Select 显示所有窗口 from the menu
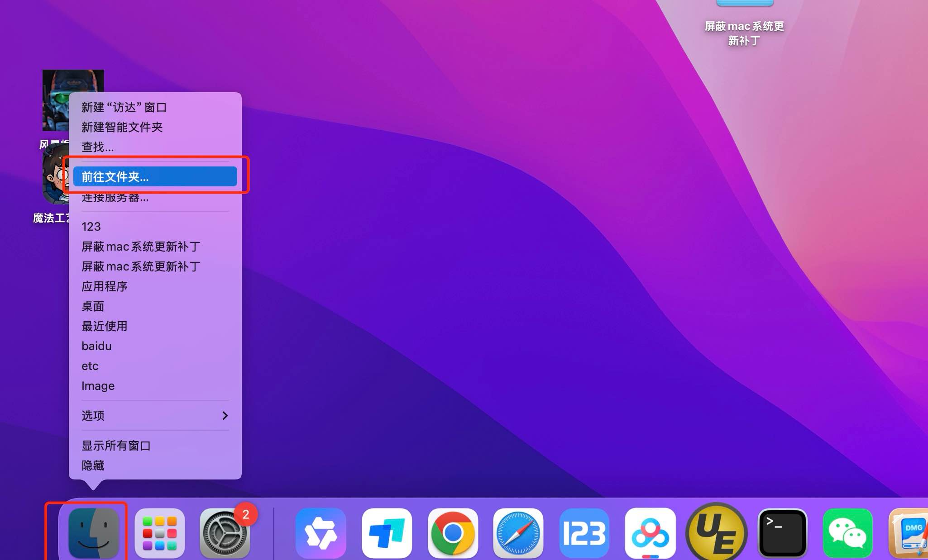Screen dimensions: 928x560 pos(117,446)
